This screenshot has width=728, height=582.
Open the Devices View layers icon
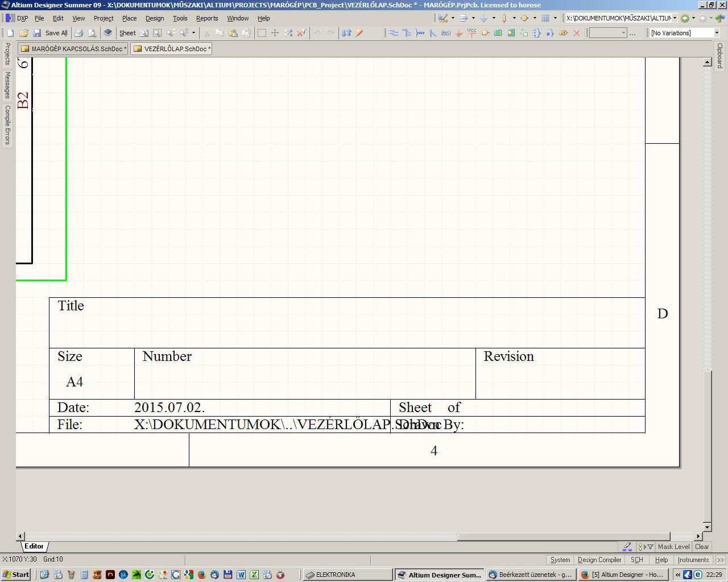click(107, 33)
